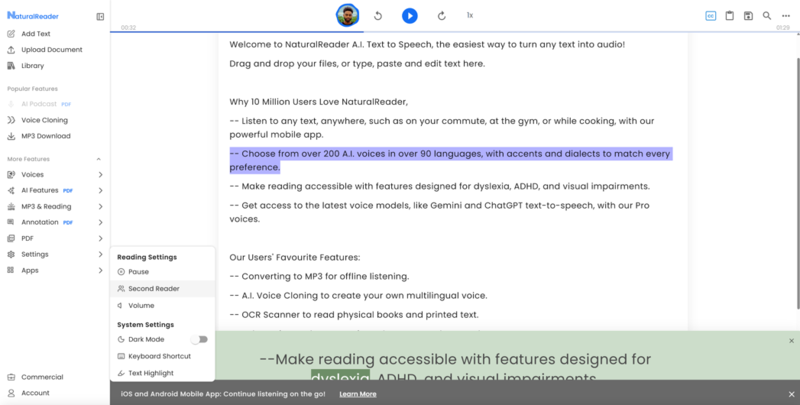Click the highlighted sentence about 200 A.I. voices

click(449, 160)
